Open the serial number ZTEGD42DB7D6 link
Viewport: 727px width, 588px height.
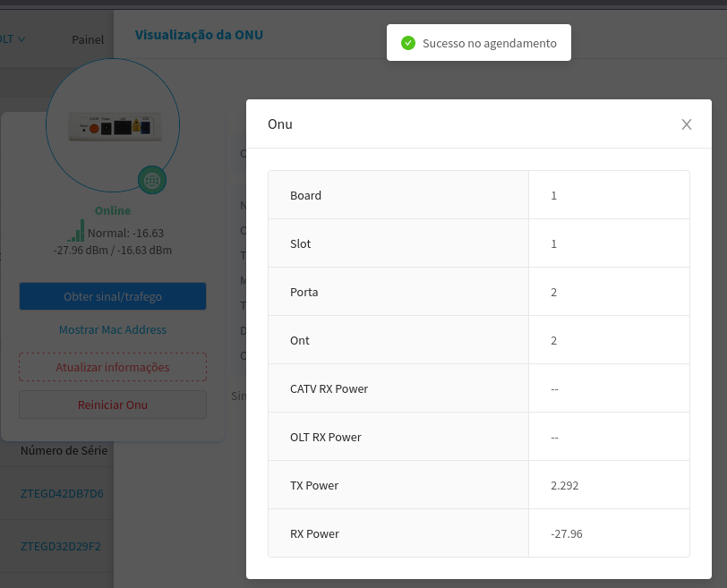[62, 493]
